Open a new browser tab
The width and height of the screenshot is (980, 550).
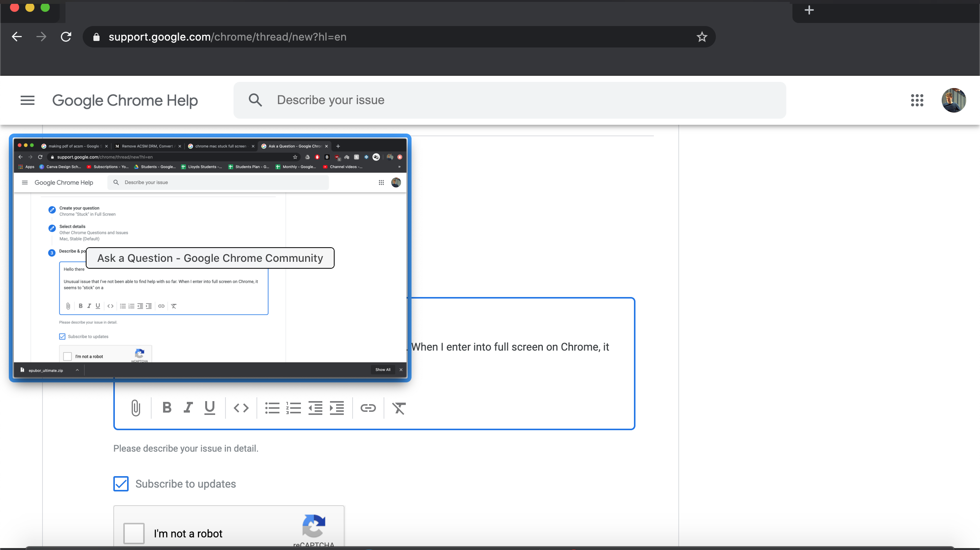[809, 10]
